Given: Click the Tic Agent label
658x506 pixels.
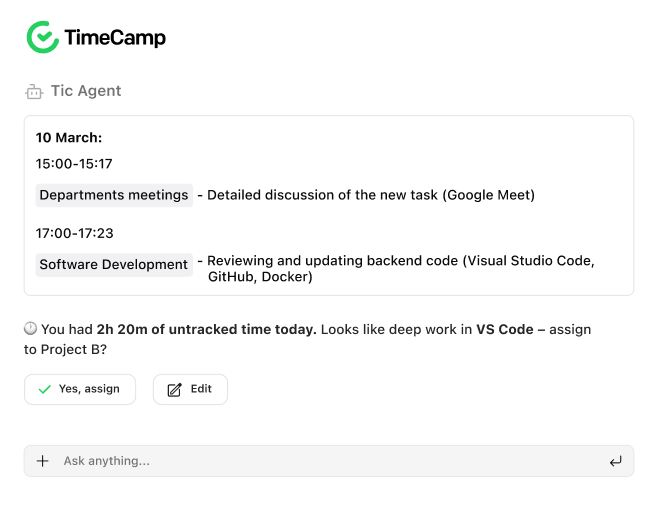Looking at the screenshot, I should click(x=86, y=91).
